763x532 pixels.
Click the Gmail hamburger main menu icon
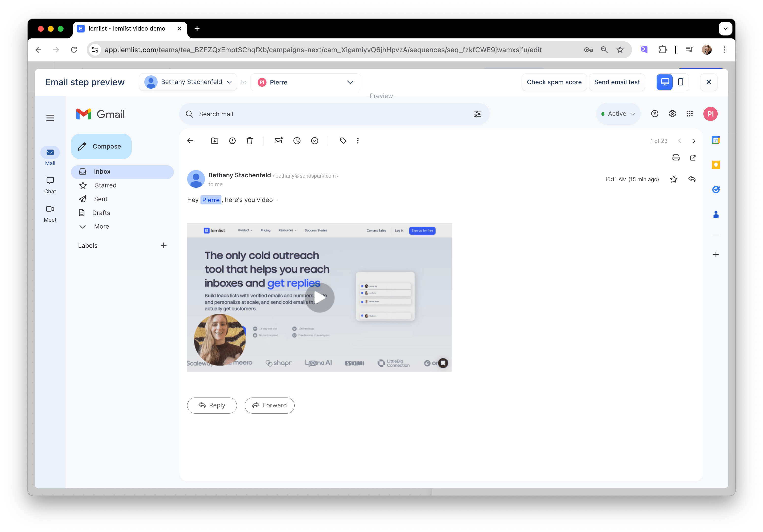[50, 118]
